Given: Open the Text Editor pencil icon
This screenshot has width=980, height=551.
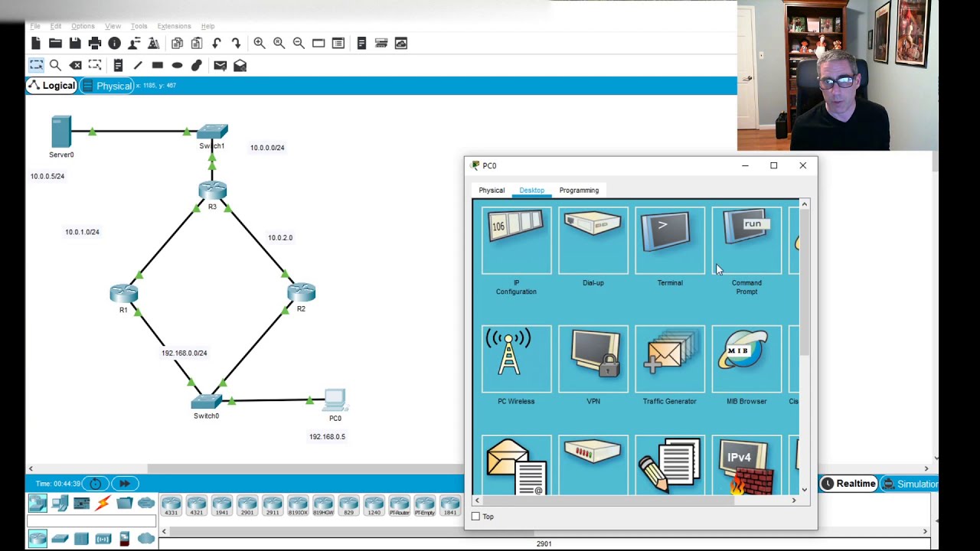Looking at the screenshot, I should (670, 465).
